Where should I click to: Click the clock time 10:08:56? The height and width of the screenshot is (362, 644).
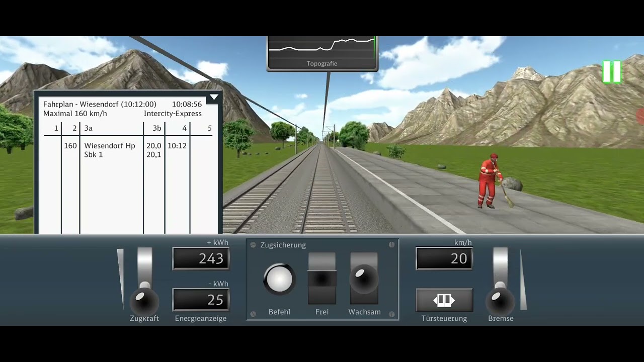coord(187,104)
